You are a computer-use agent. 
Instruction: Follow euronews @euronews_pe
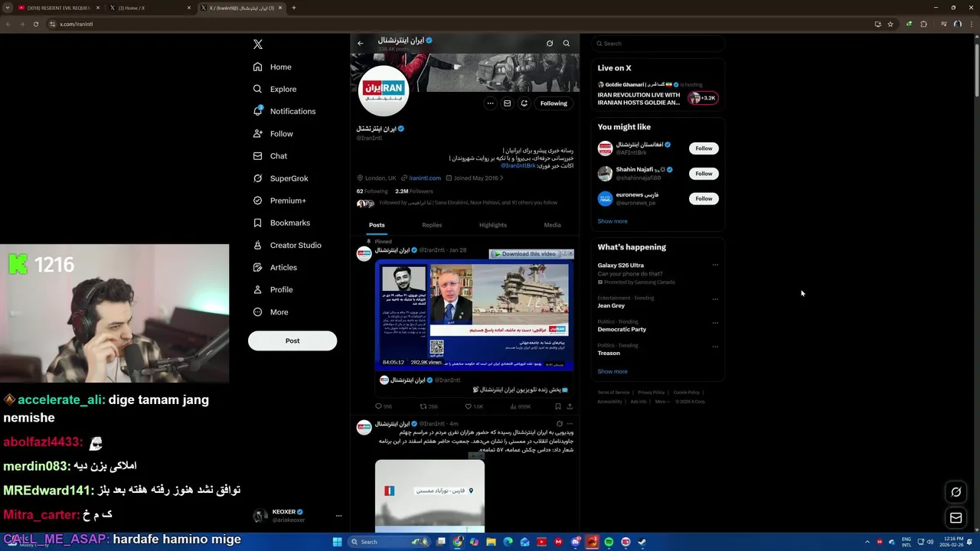pyautogui.click(x=704, y=199)
